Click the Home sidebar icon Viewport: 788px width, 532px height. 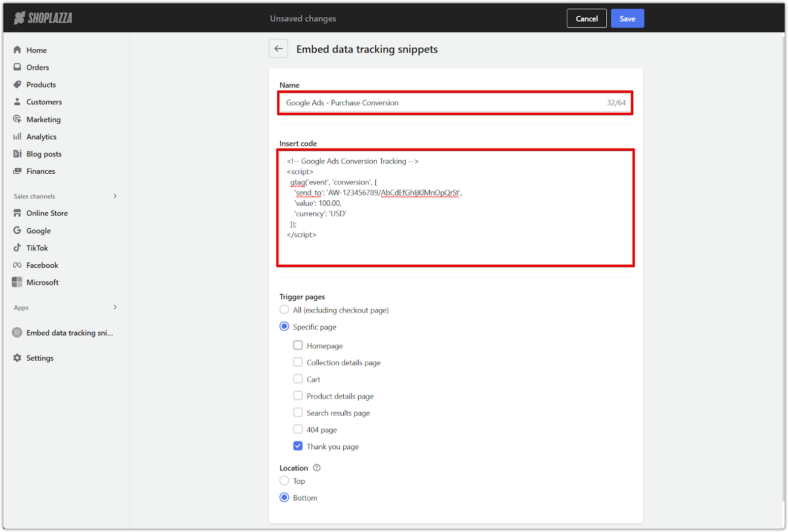click(17, 50)
